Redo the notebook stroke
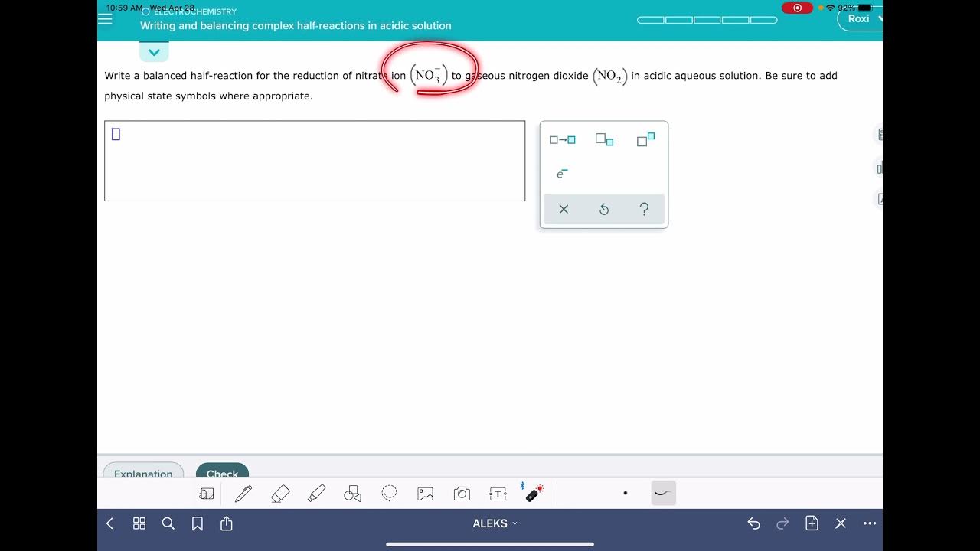 (782, 523)
